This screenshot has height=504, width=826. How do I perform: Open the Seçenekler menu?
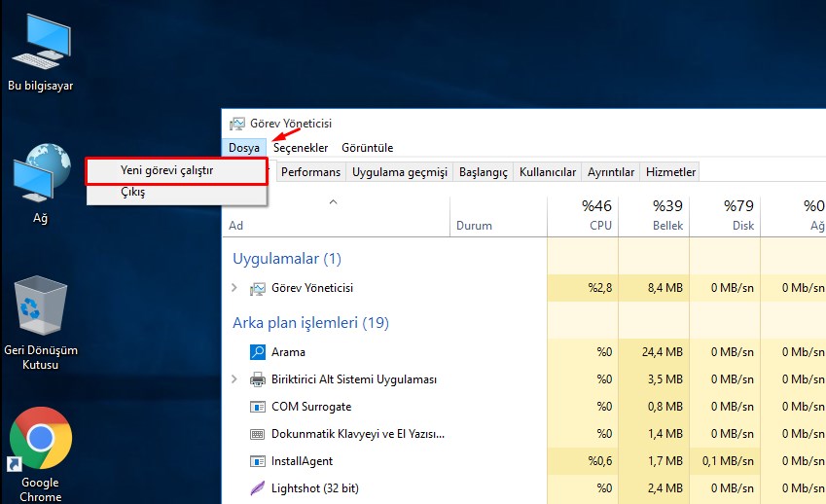pos(301,148)
